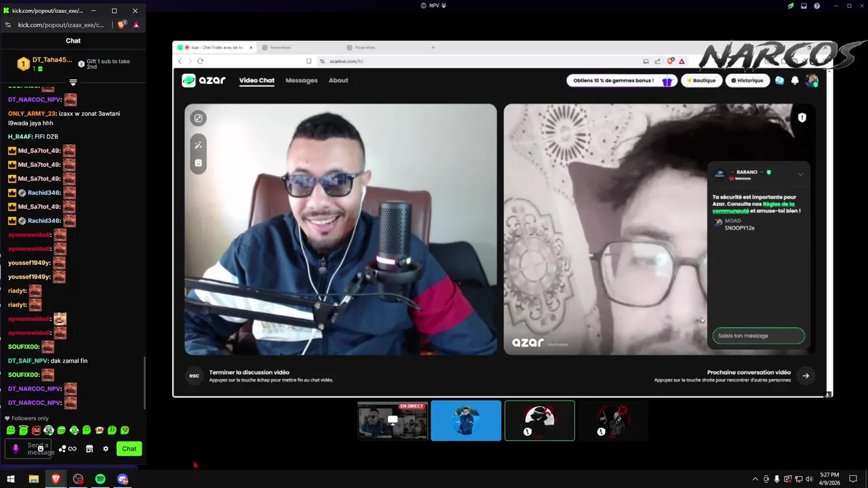The image size is (868, 488).
Task: Open Discord from the taskbar
Action: point(123,479)
